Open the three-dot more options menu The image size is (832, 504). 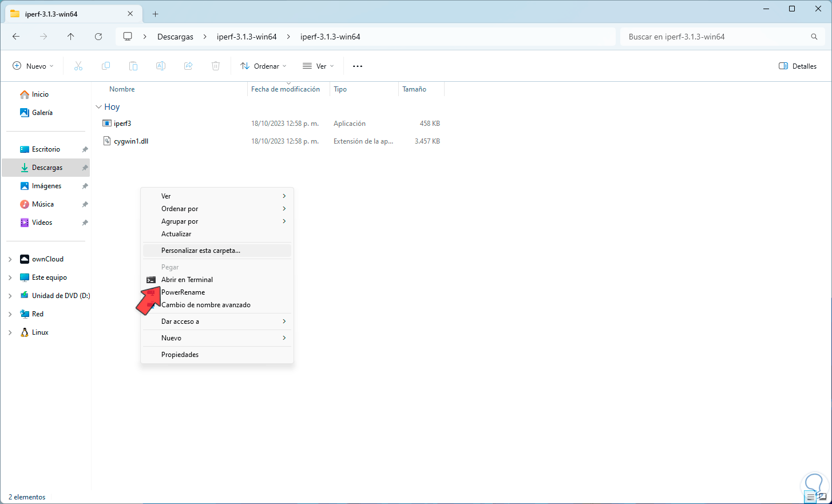[x=358, y=66]
